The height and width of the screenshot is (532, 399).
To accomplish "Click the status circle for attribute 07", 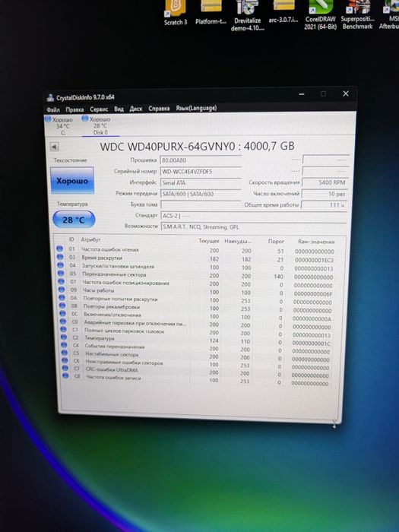I will tap(61, 281).
